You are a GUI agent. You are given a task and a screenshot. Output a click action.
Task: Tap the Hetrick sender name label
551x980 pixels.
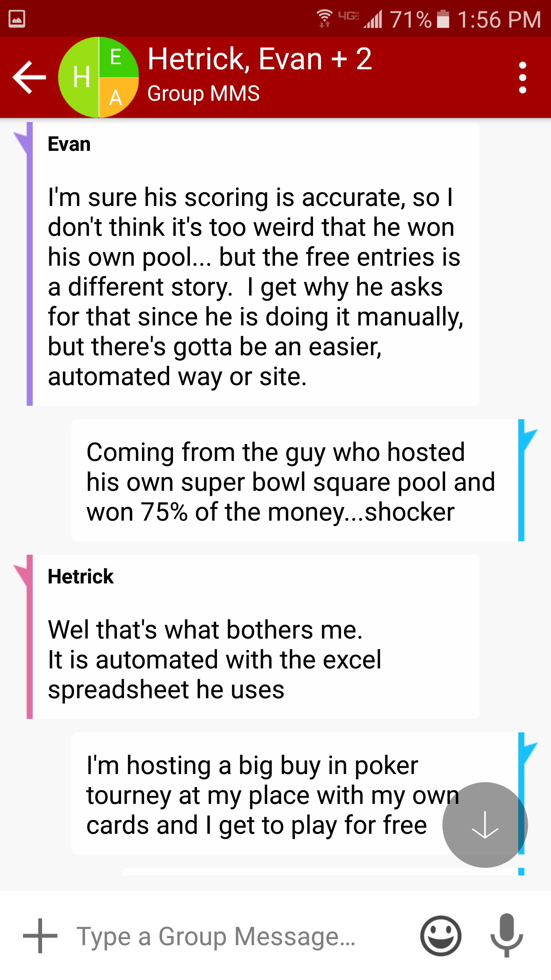(81, 577)
